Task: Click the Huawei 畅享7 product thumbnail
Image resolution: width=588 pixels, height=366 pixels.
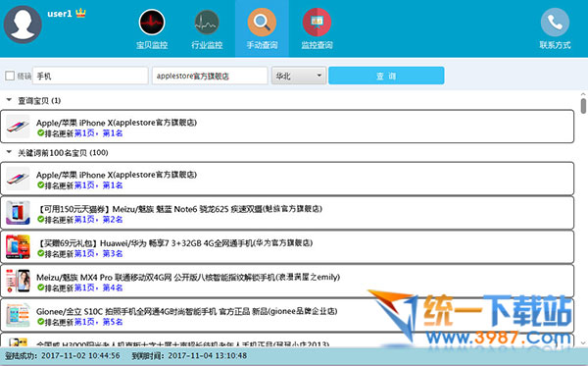Action: [x=18, y=246]
